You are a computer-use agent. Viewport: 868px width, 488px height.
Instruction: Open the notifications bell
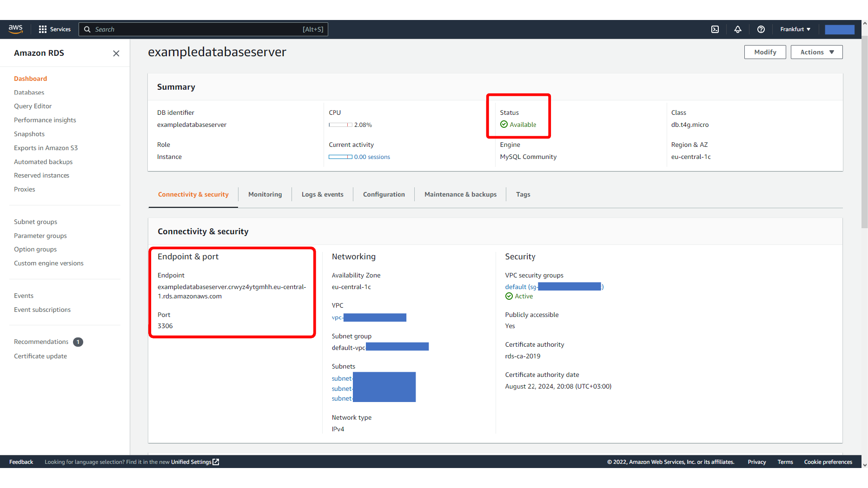point(738,29)
